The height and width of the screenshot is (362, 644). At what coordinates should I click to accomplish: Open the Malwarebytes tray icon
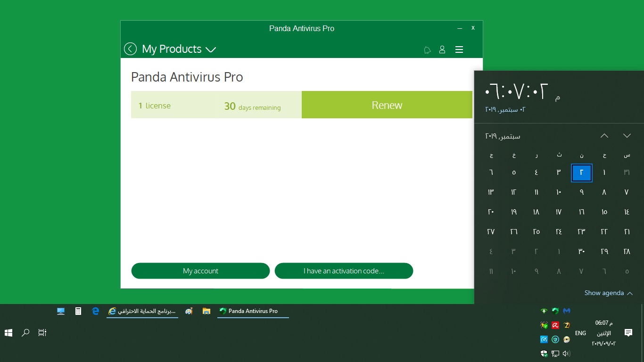(x=567, y=311)
